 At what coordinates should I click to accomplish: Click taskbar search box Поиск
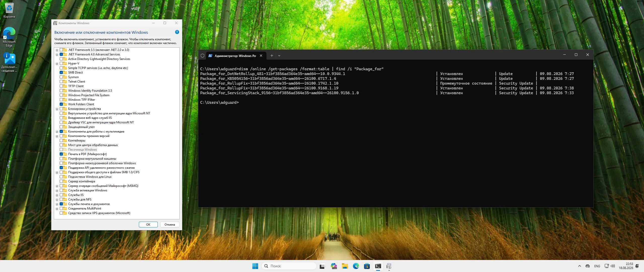(x=289, y=266)
